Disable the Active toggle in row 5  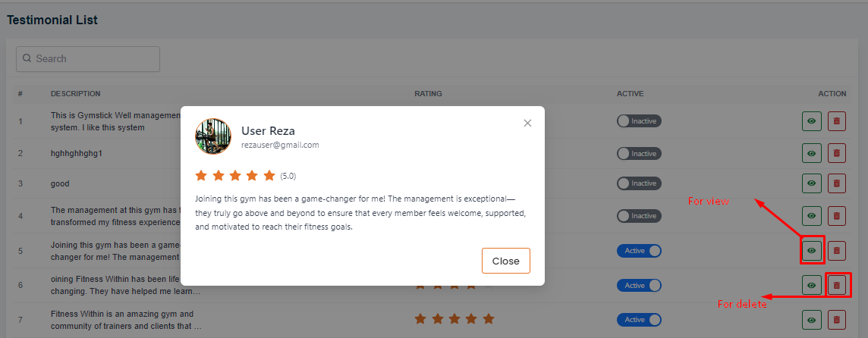point(639,250)
